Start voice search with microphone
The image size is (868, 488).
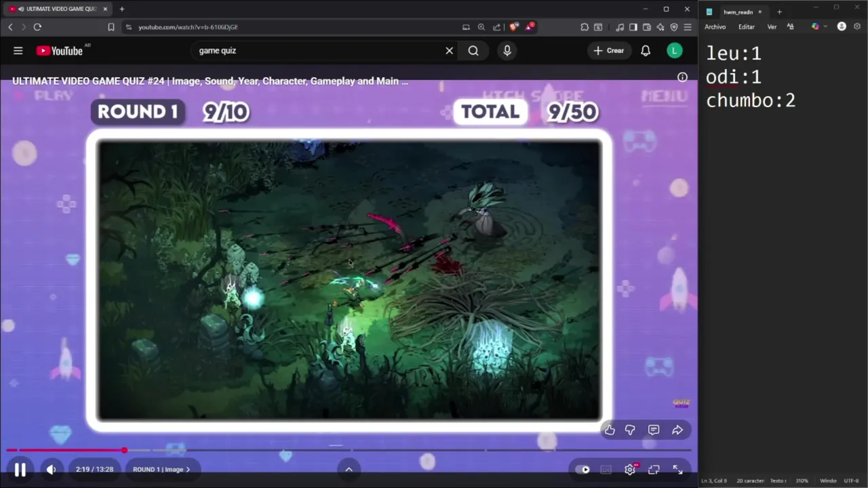507,50
